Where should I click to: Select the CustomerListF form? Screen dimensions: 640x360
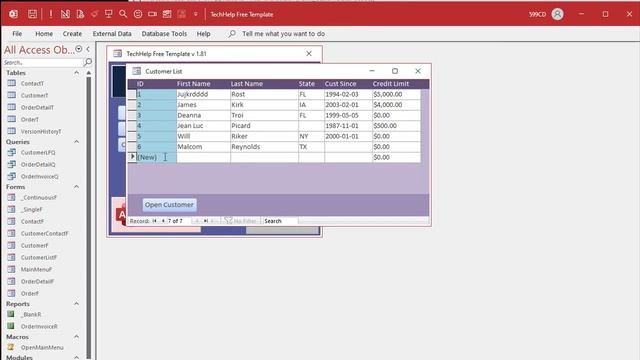pyautogui.click(x=39, y=258)
